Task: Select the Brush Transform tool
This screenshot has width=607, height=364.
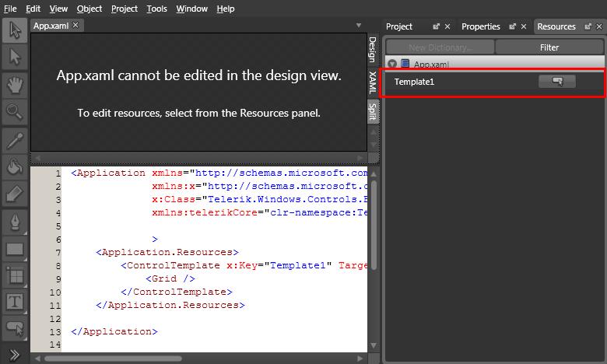Action: point(15,194)
